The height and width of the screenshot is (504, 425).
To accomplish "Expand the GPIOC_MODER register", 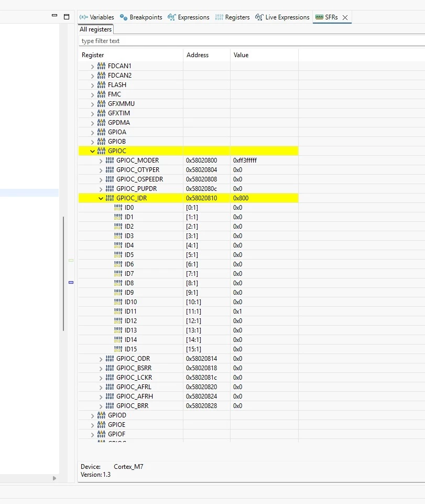I will (101, 160).
